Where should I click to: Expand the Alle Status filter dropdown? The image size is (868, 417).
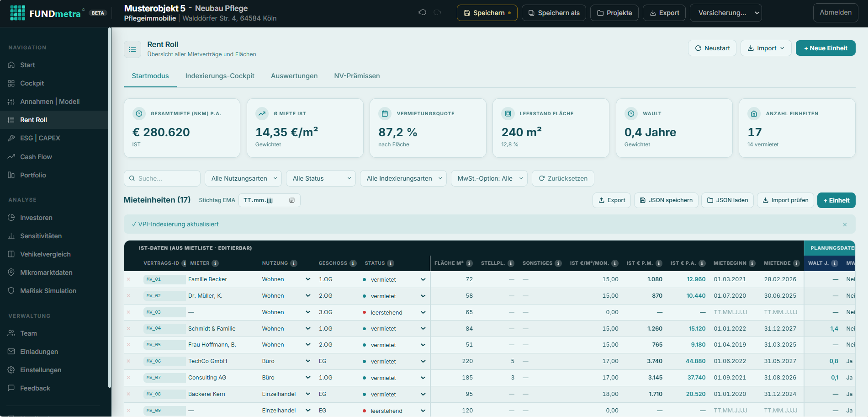(x=321, y=178)
